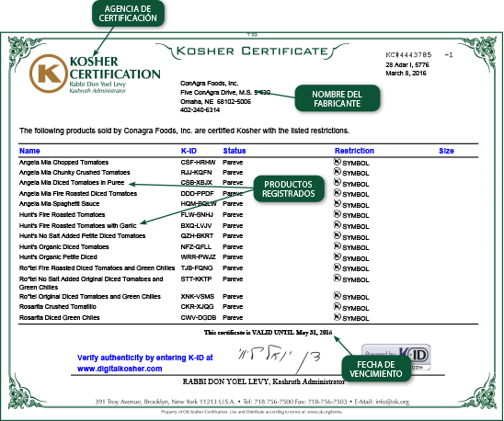
Task: Click the K-ID code TJB-FQNG
Action: click(197, 268)
